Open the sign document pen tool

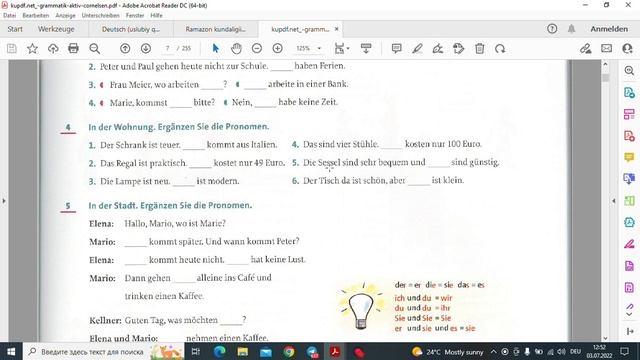point(438,49)
